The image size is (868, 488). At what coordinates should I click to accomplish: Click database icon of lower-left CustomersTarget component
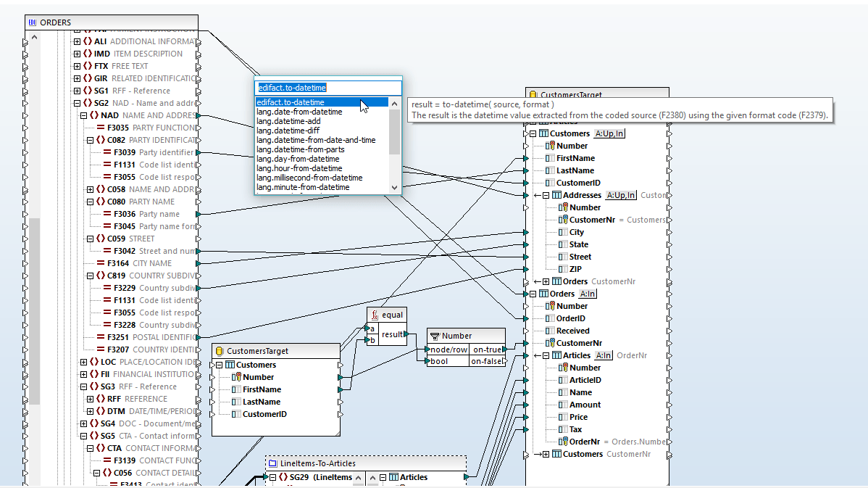(x=219, y=351)
